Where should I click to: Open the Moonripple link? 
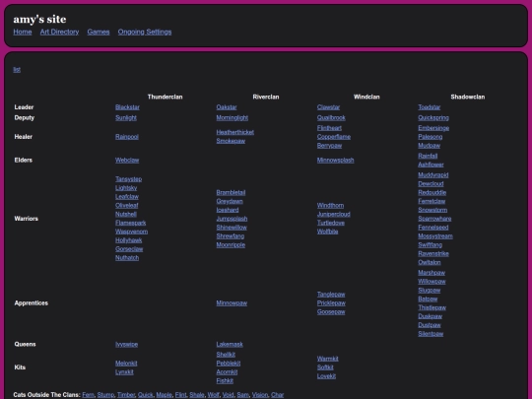click(231, 245)
